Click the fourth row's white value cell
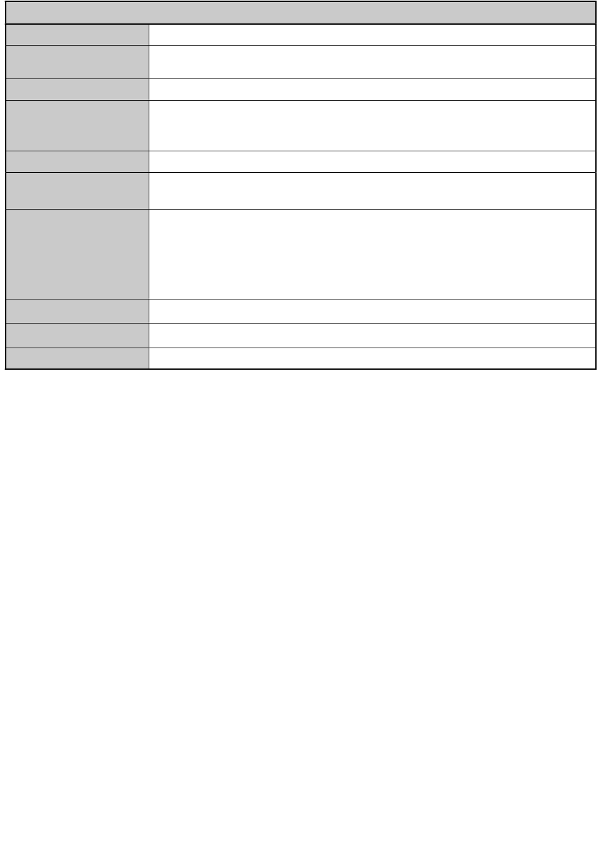The width and height of the screenshot is (601, 868). click(372, 125)
